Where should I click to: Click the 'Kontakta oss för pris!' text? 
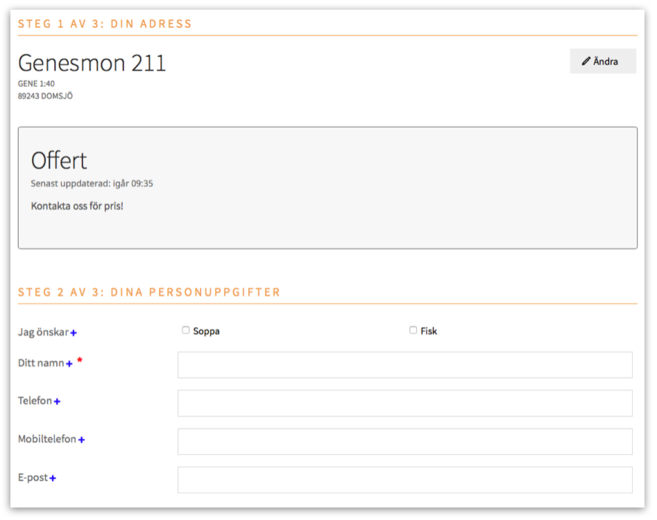(x=77, y=206)
